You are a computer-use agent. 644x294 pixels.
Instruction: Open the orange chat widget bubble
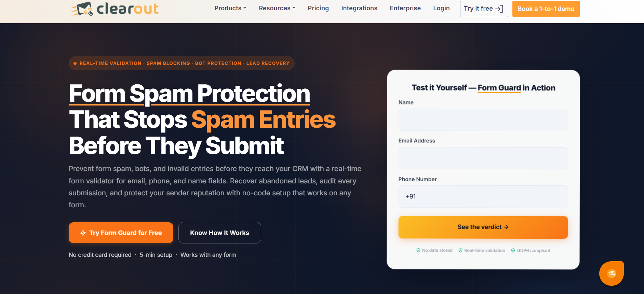click(x=611, y=273)
